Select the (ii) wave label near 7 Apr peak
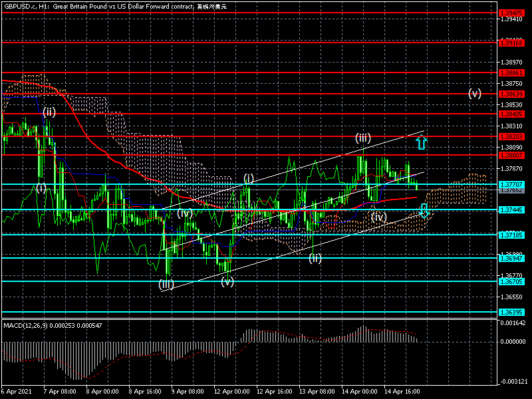Screen dimensions: 532x399 point(49,112)
